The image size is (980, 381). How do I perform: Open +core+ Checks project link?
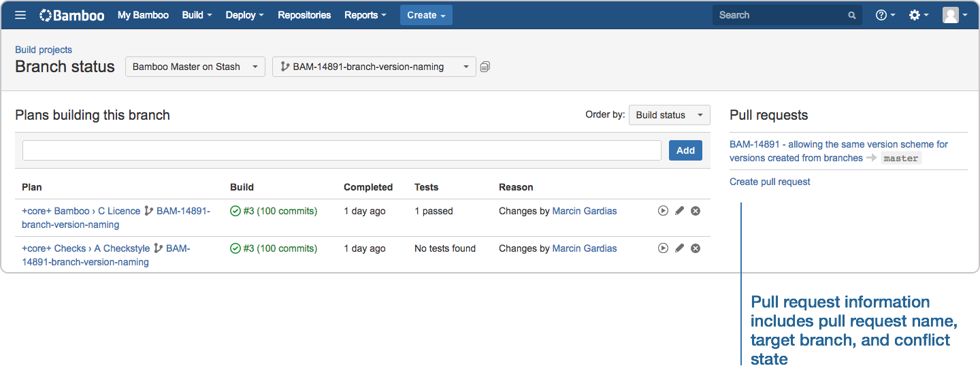click(54, 248)
